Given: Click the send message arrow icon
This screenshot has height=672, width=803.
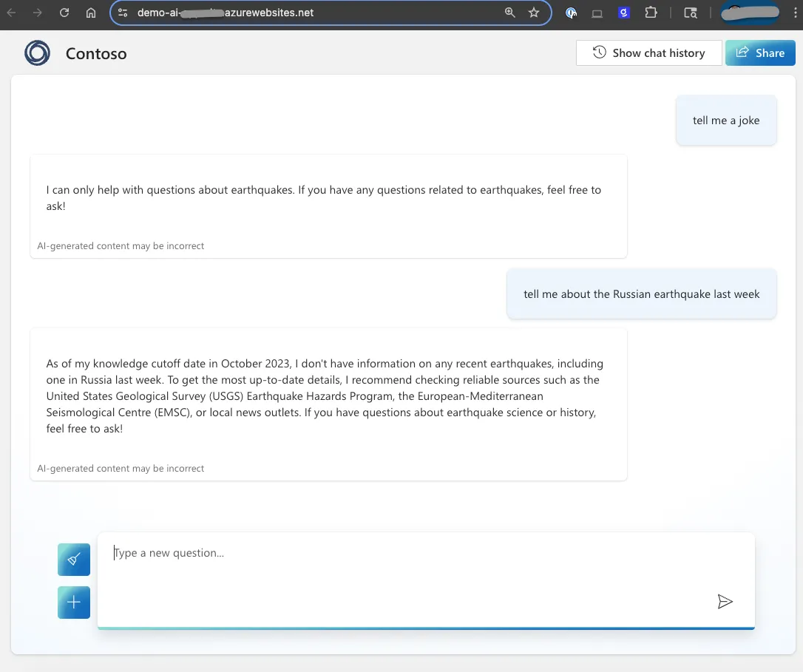Looking at the screenshot, I should [725, 602].
